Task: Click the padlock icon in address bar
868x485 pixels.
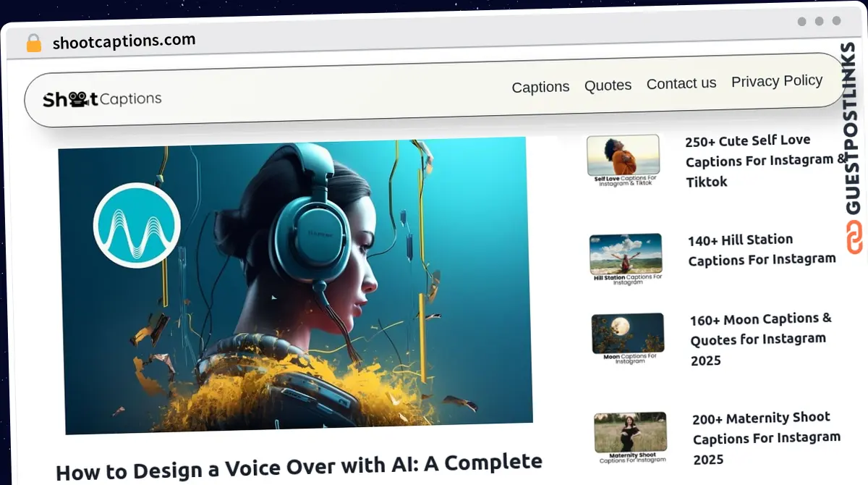Action: (x=33, y=43)
